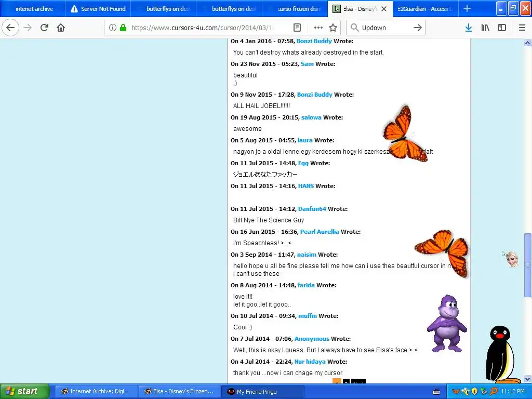The height and width of the screenshot is (399, 532).
Task: Close the Elsa - Disney's tab
Action: [384, 9]
